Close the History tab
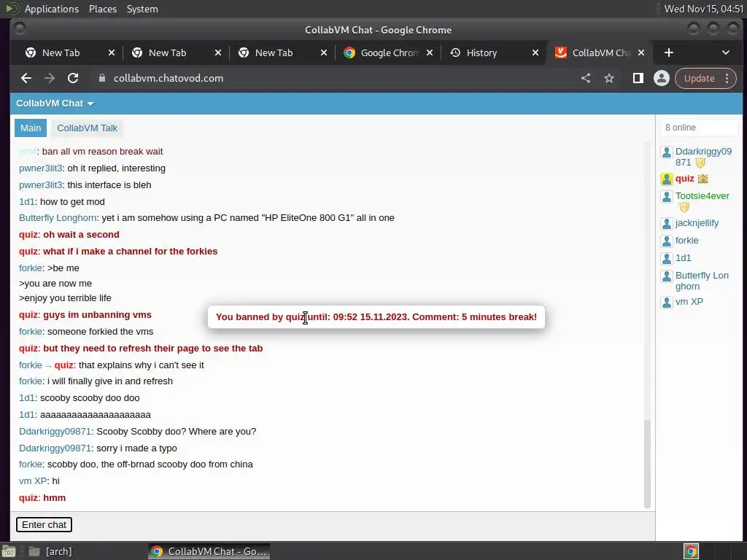The width and height of the screenshot is (747, 560). 535,52
